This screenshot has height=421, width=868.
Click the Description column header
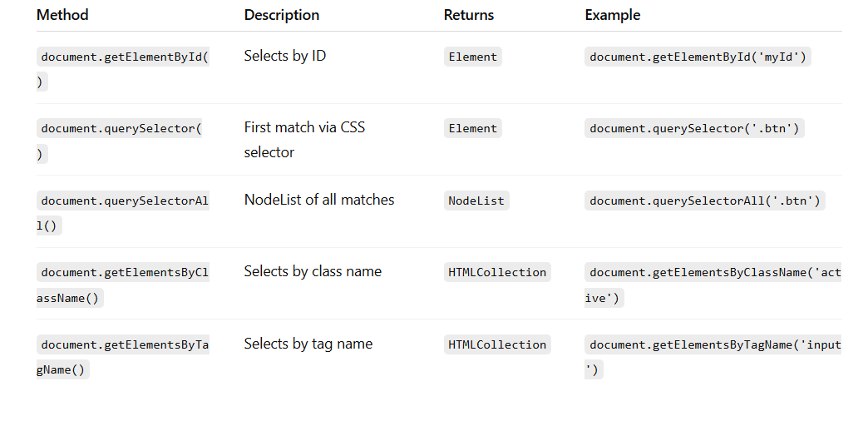pyautogui.click(x=282, y=15)
